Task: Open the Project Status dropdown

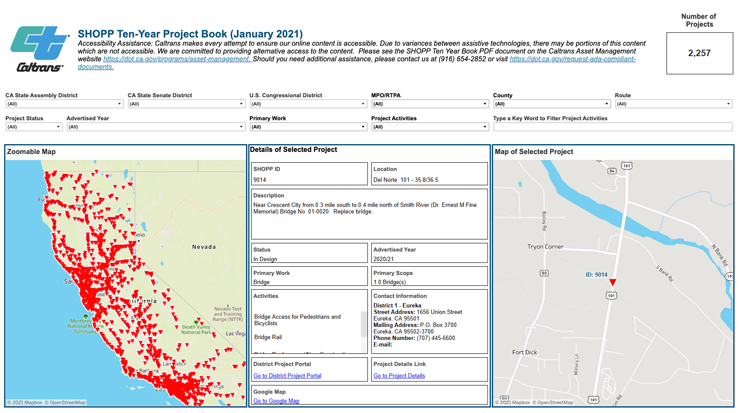Action: (x=34, y=127)
